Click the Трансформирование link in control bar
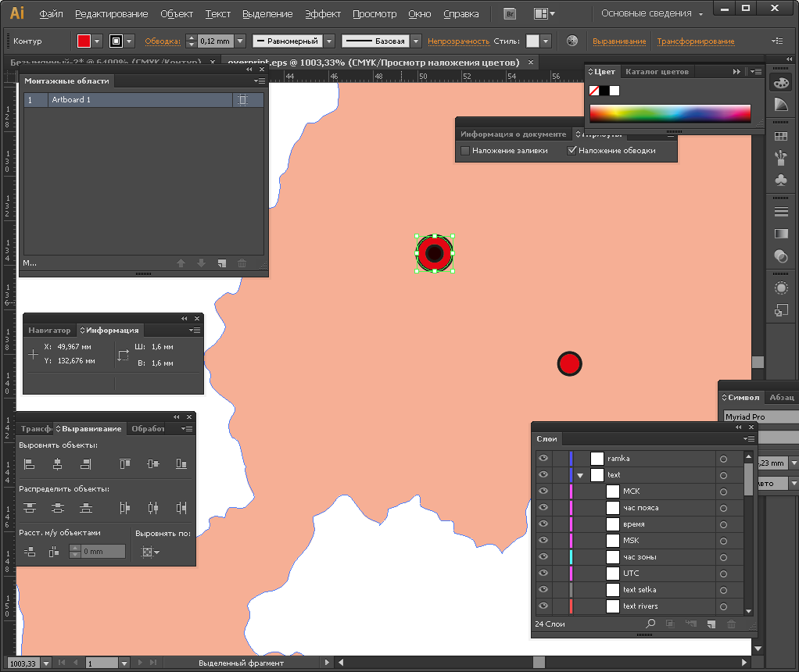799x672 pixels. click(x=695, y=41)
